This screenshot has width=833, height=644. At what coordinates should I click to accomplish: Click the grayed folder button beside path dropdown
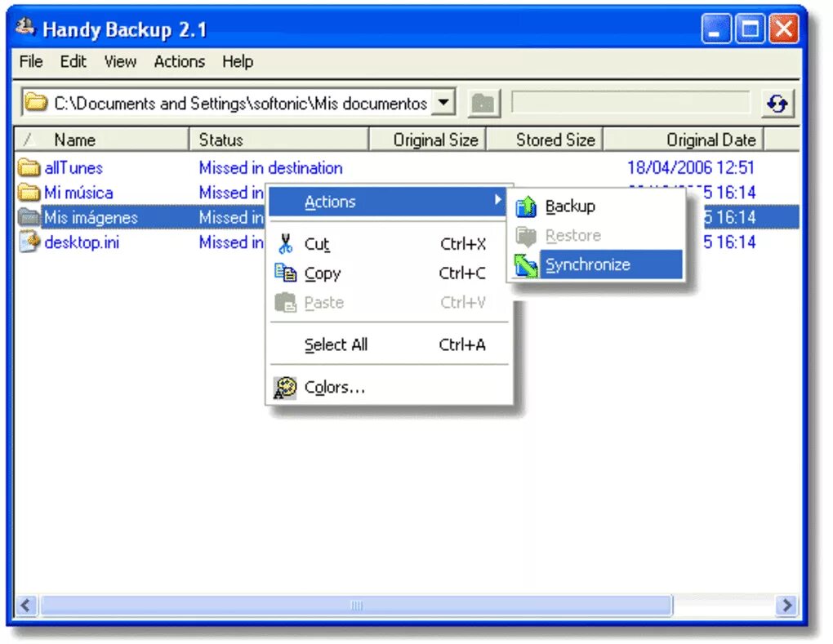click(483, 103)
